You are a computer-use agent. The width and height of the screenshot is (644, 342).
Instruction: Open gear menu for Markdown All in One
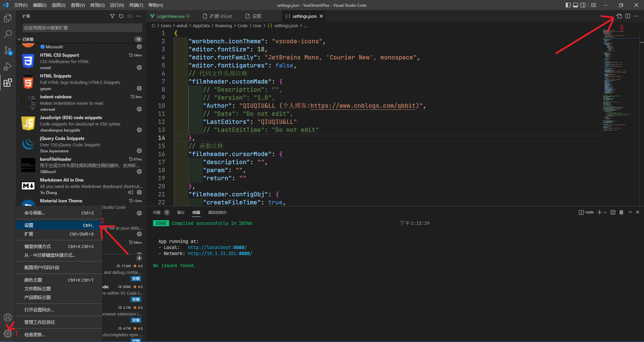coord(139,192)
